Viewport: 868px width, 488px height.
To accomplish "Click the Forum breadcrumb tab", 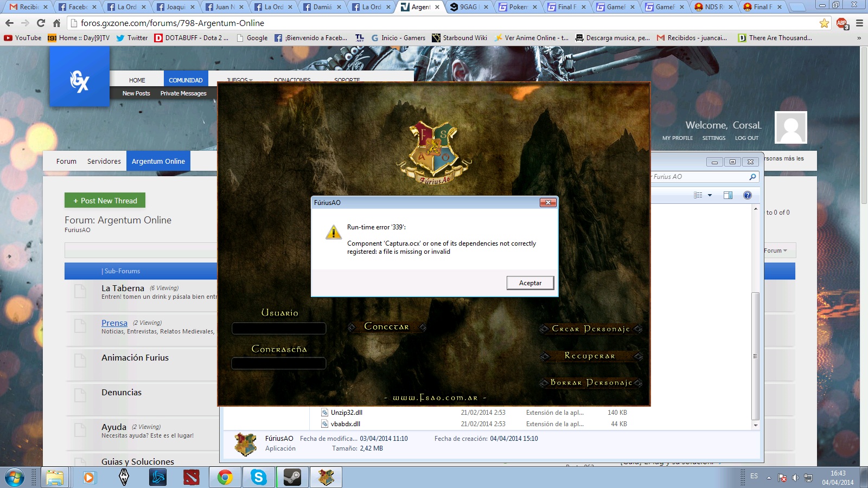I will 66,161.
